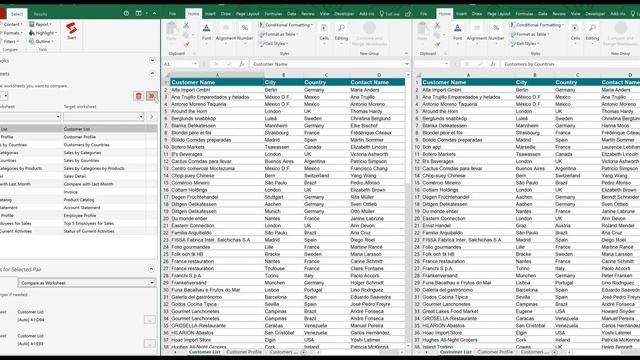Click the trash delete pair icon
This screenshot has width=640, height=360.
click(x=139, y=96)
